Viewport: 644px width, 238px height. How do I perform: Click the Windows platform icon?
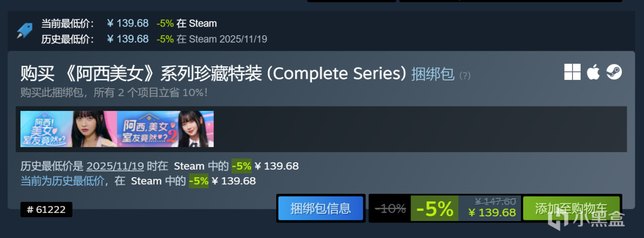(573, 72)
